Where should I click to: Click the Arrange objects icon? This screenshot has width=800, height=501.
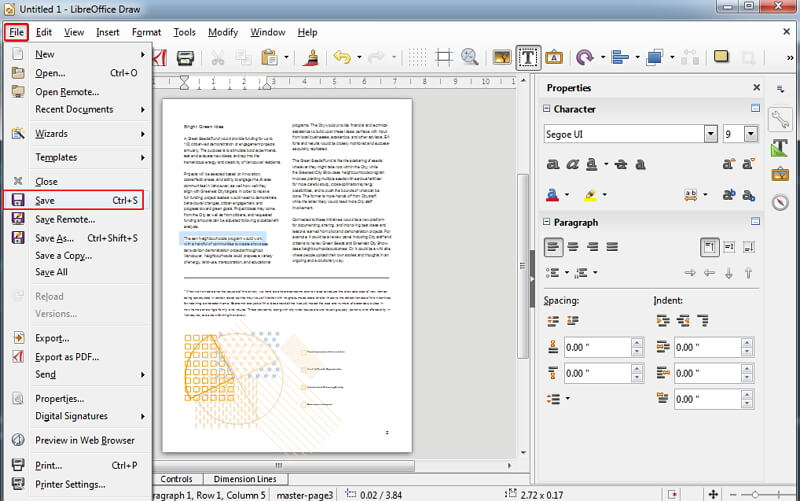click(x=655, y=57)
